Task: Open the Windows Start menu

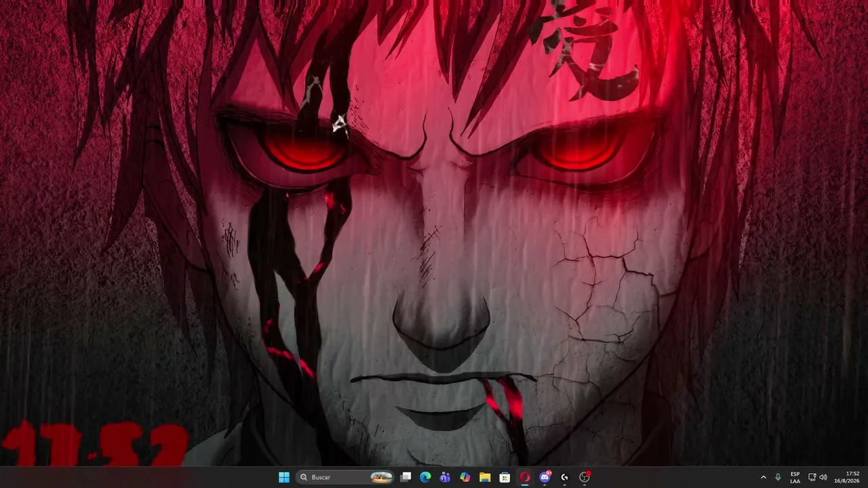Action: [x=284, y=477]
